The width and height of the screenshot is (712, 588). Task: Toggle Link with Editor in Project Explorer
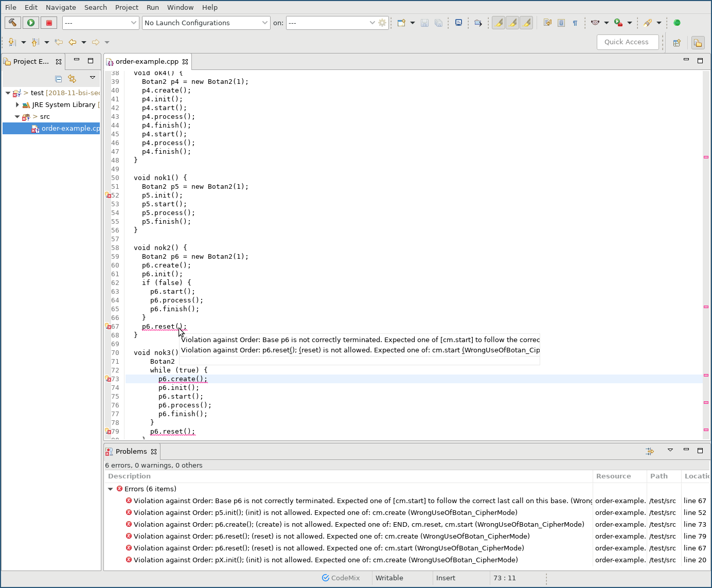point(72,79)
